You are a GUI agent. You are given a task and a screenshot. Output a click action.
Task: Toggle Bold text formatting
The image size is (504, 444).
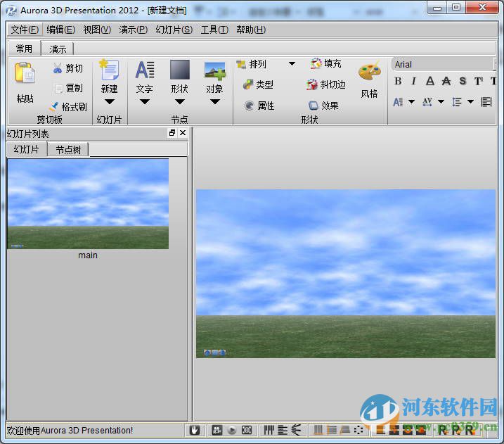[x=398, y=81]
